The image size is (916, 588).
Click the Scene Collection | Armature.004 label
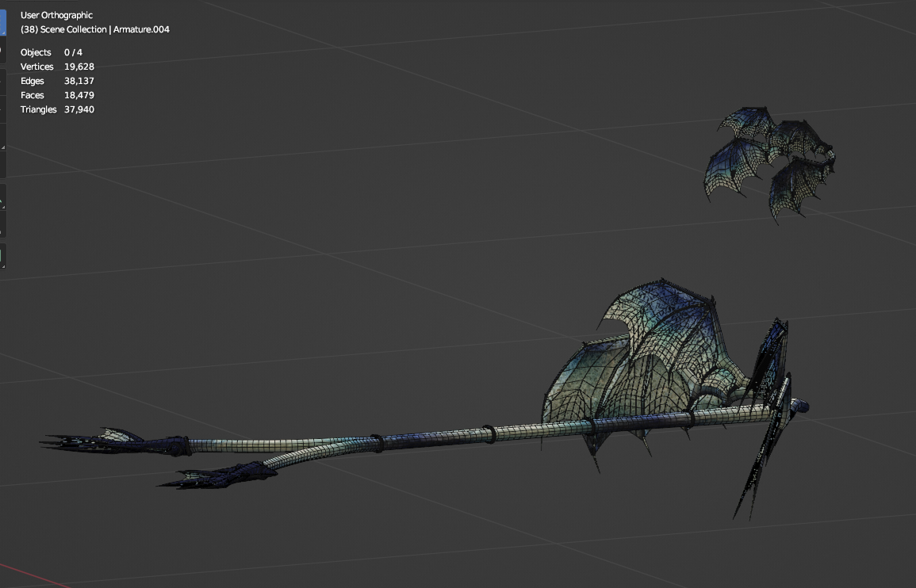click(x=95, y=29)
